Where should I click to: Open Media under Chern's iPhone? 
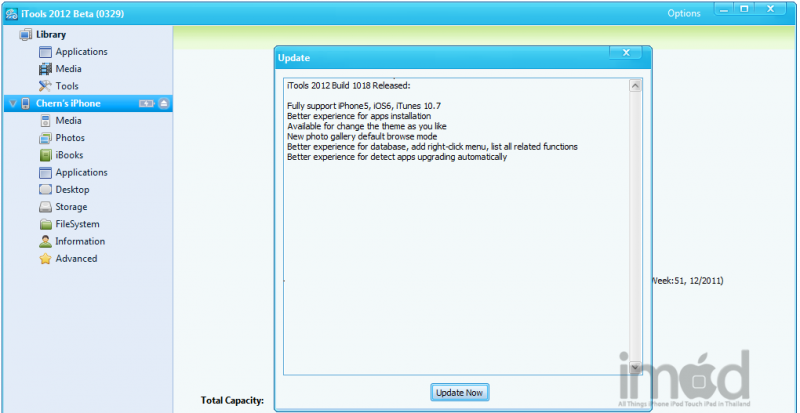(x=69, y=121)
